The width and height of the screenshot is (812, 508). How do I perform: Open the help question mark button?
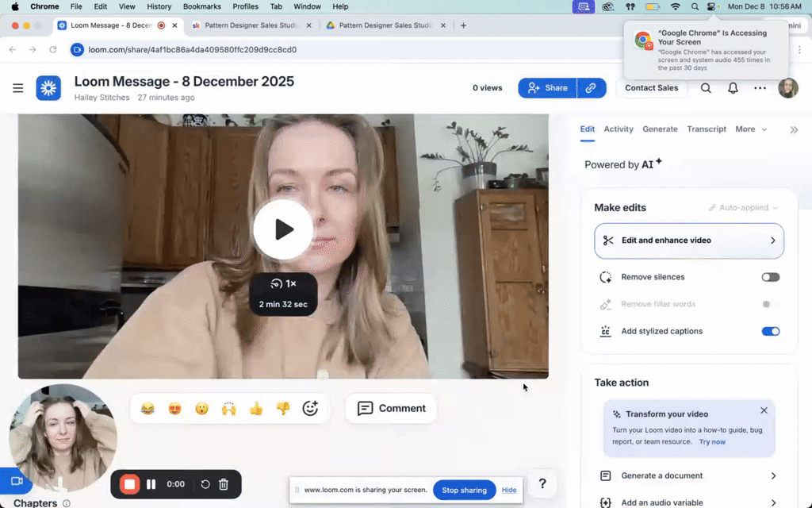point(542,483)
